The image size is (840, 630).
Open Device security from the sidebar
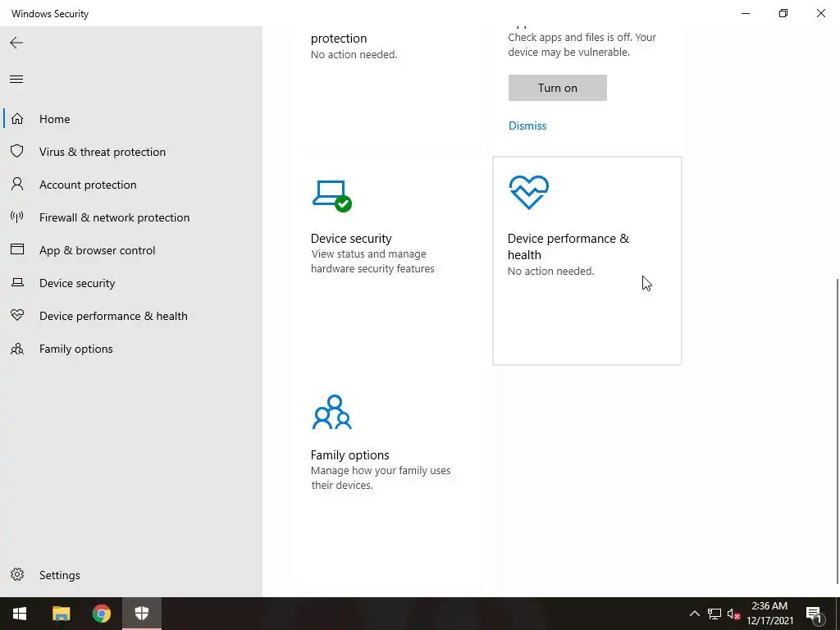pos(77,283)
